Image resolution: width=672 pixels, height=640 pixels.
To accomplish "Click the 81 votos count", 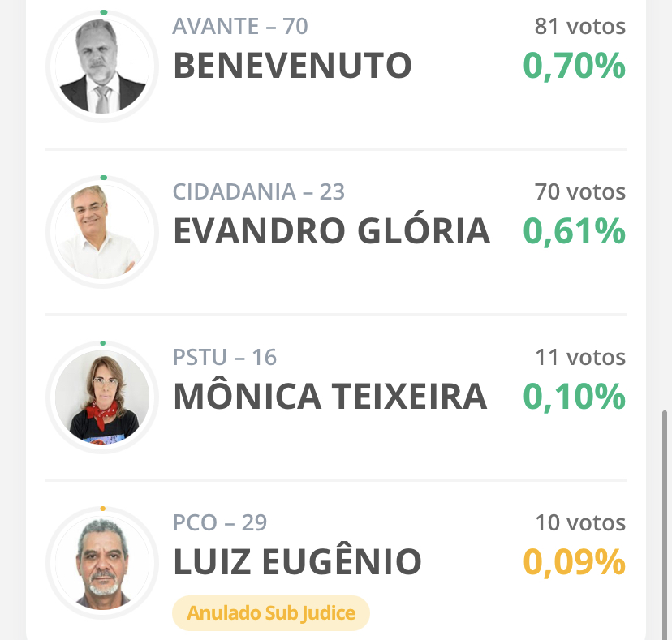I will pyautogui.click(x=579, y=26).
